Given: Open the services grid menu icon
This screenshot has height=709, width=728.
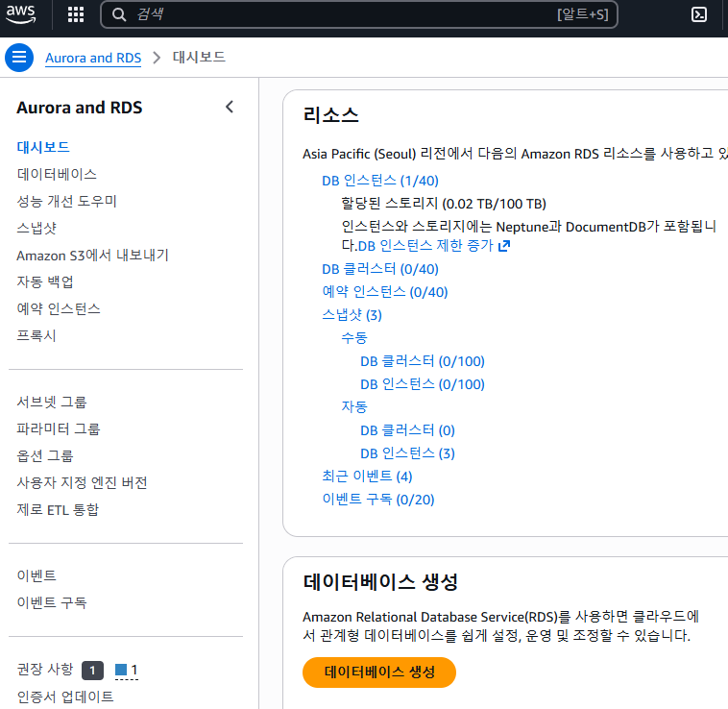Looking at the screenshot, I should point(76,14).
